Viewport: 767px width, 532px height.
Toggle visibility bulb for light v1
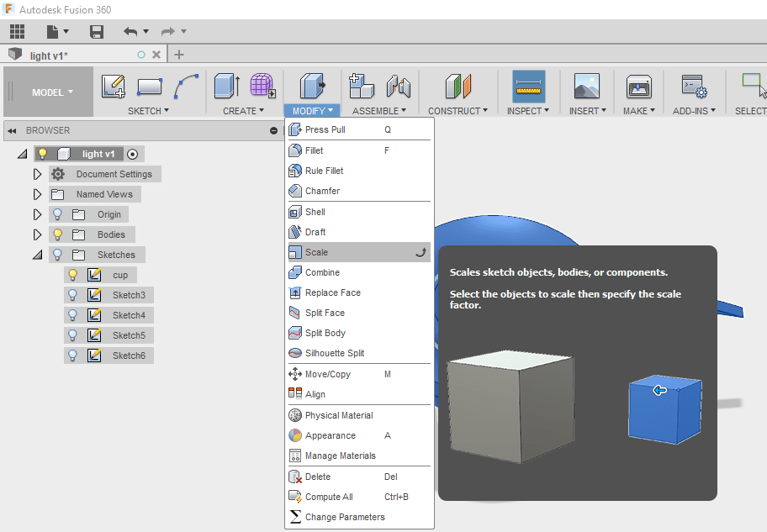pos(43,154)
